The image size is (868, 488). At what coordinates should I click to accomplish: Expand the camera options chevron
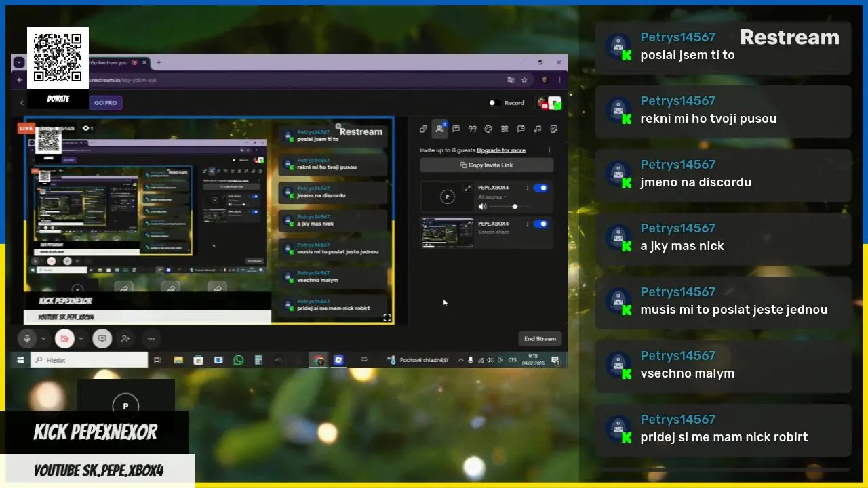tap(81, 338)
